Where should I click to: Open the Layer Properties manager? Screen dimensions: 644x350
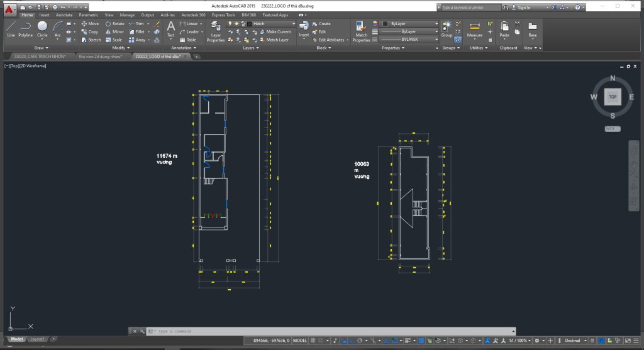pos(216,31)
